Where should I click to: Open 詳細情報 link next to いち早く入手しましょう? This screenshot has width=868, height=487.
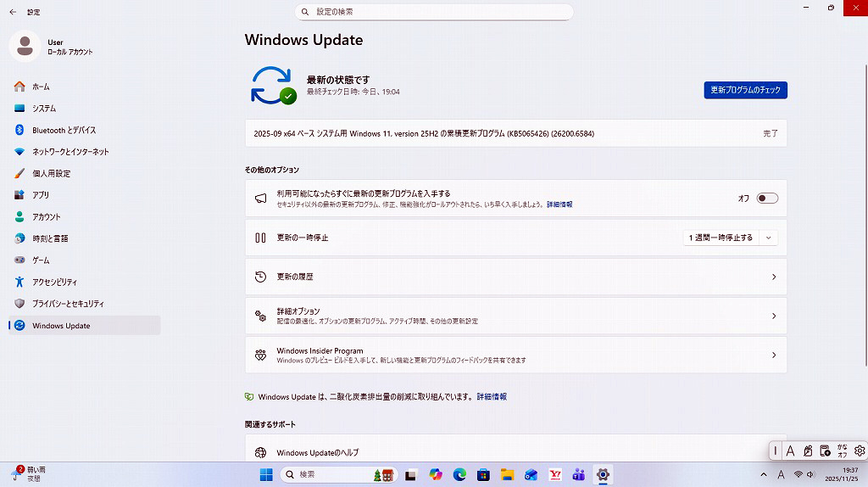click(x=559, y=204)
